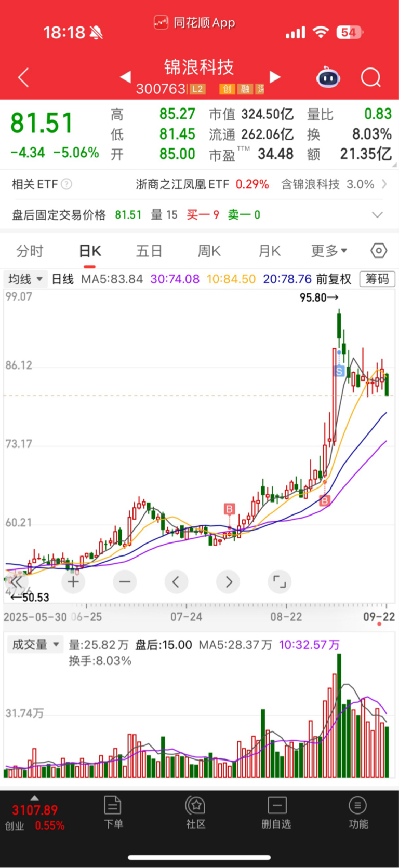Expand the after-hours fixed price row
This screenshot has width=399, height=868.
[378, 214]
